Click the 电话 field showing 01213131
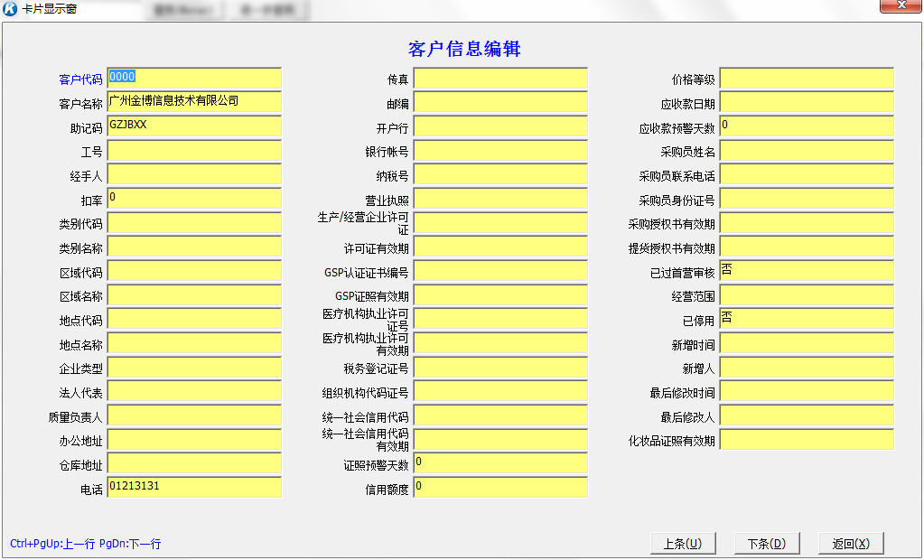This screenshot has width=924, height=560. click(193, 487)
